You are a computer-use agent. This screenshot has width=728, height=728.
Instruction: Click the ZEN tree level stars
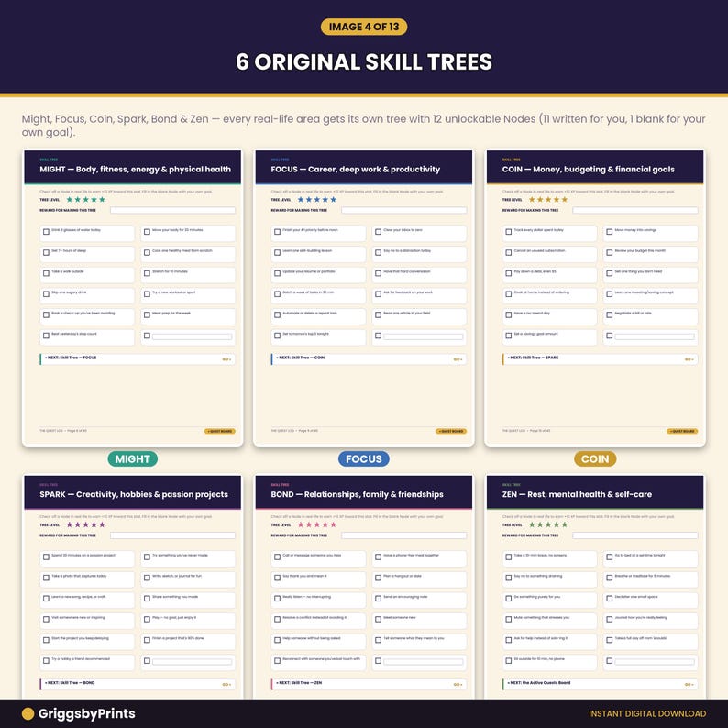pos(548,524)
